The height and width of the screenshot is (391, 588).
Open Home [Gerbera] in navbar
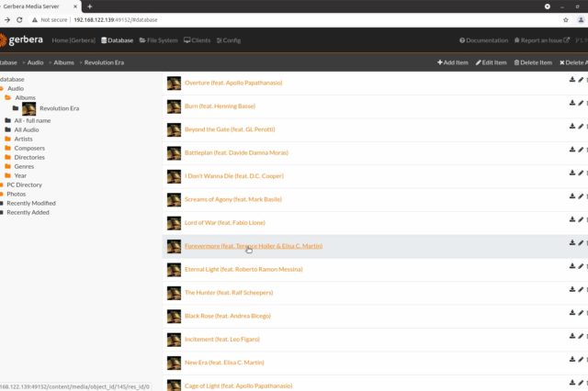pos(73,40)
